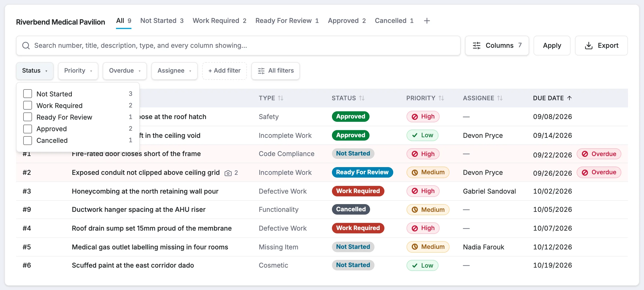This screenshot has height=290, width=644.
Task: Switch to the Cancelled tab
Action: [394, 21]
